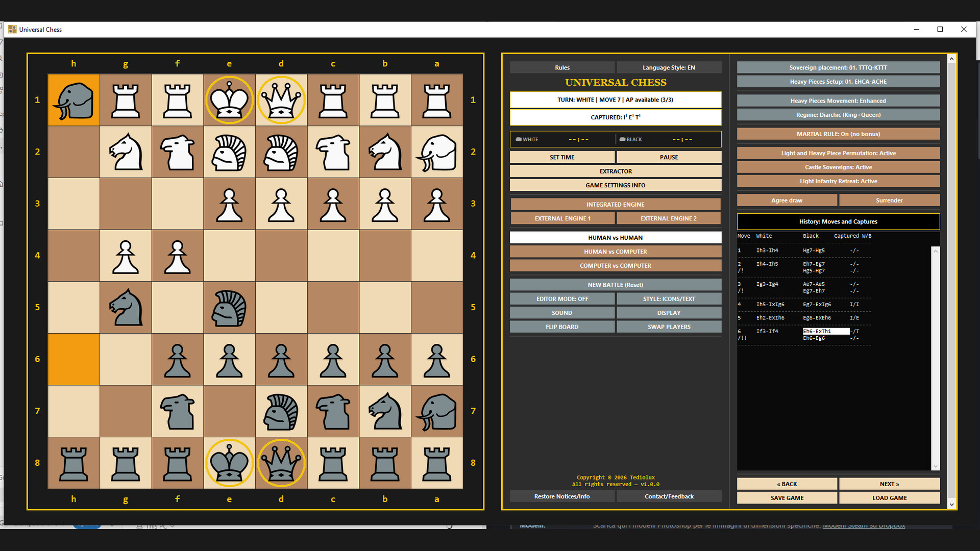Select HUMAN vs HUMAN mode
The width and height of the screenshot is (980, 551).
pyautogui.click(x=615, y=238)
